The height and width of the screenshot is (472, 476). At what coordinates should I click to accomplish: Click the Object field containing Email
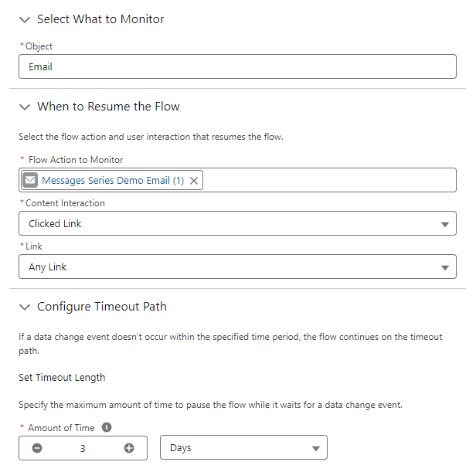coord(237,66)
